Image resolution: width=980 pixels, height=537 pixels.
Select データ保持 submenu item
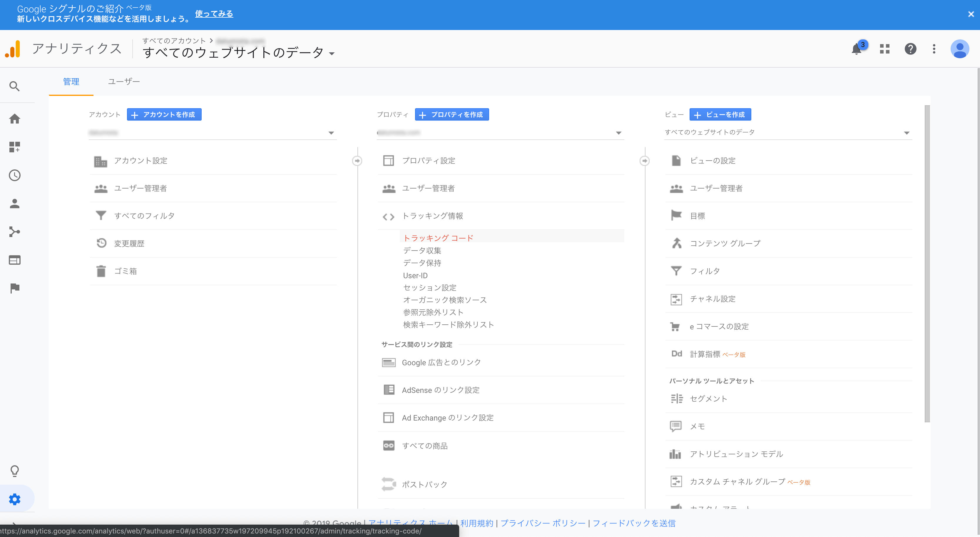422,263
